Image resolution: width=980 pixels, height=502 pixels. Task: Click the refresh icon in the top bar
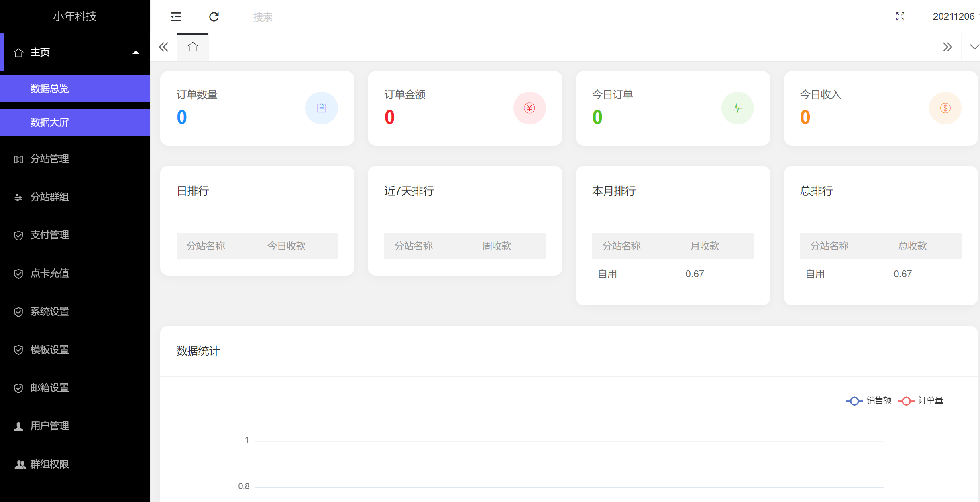(214, 16)
